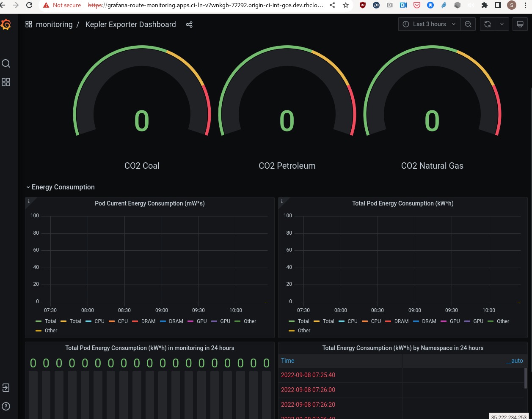Click the browser address bar URL
This screenshot has width=532, height=419.
tap(206, 5)
